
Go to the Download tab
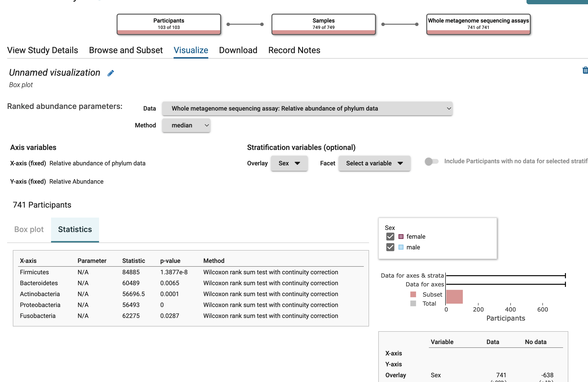[x=238, y=50]
